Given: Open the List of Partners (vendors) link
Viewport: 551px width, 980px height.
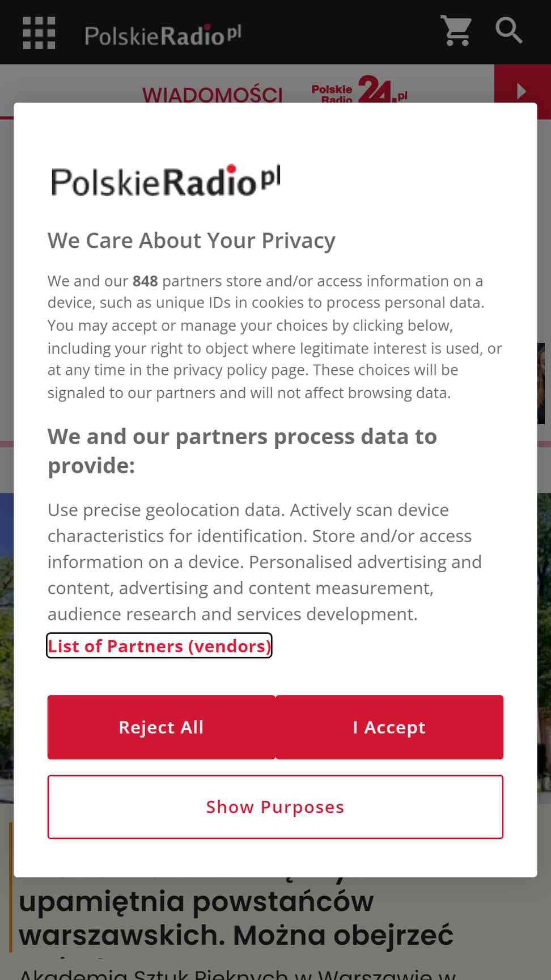Looking at the screenshot, I should 159,646.
